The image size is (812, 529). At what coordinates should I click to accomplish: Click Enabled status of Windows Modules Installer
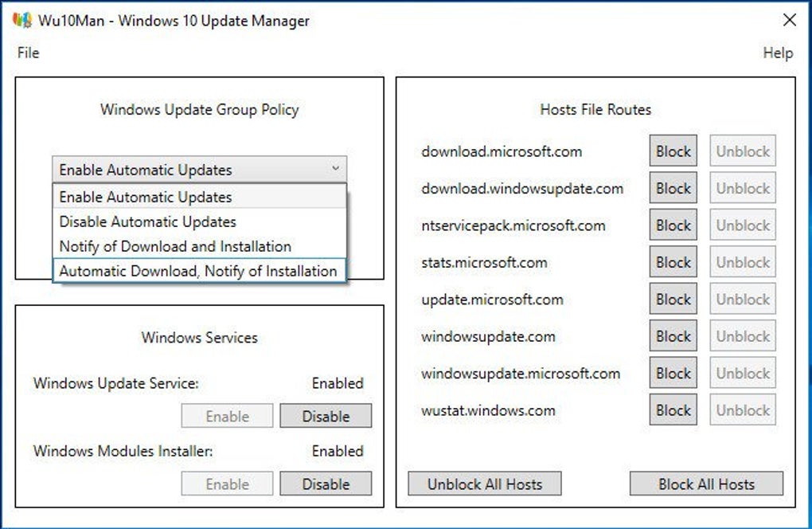pos(338,451)
